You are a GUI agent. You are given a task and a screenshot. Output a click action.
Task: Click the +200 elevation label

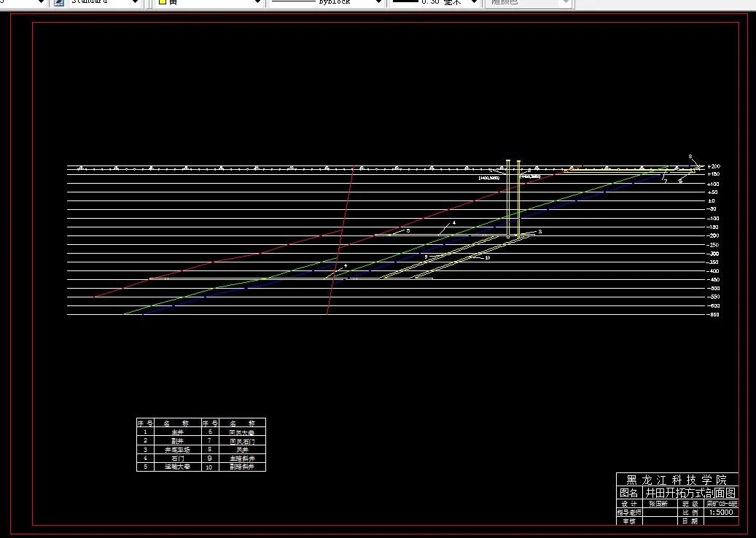click(714, 166)
